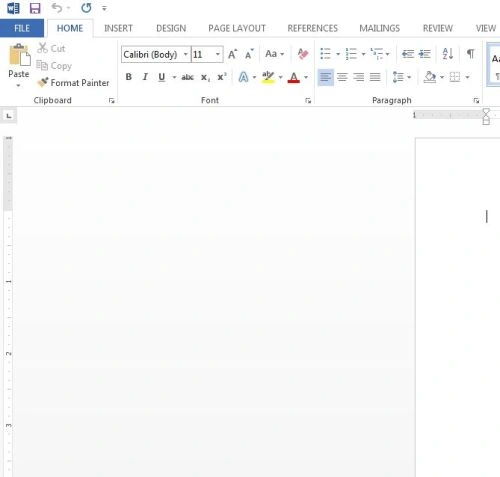Click the Borders icon

(455, 77)
